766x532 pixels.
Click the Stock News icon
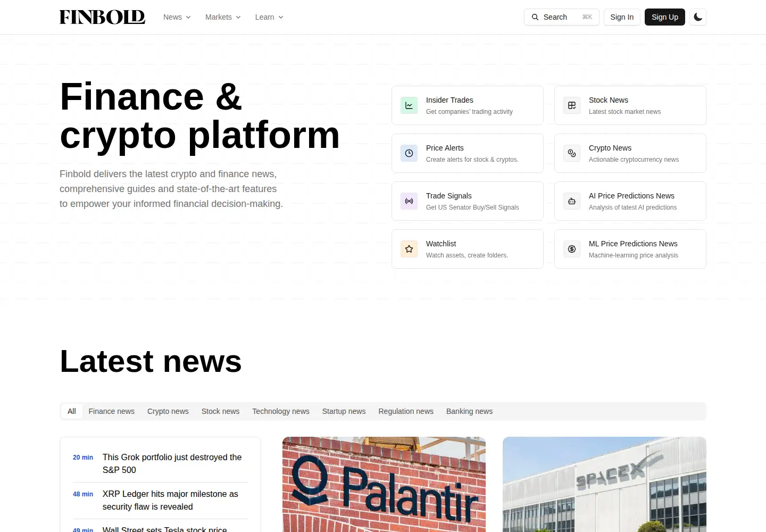tap(572, 105)
